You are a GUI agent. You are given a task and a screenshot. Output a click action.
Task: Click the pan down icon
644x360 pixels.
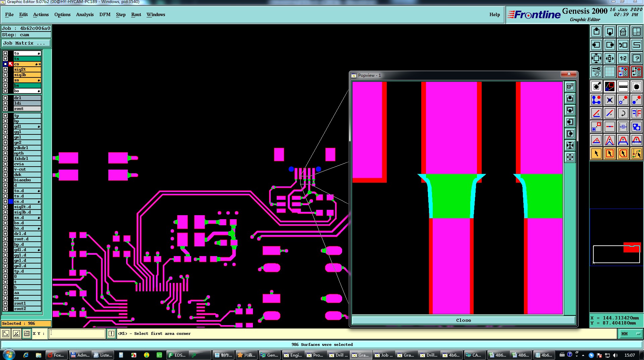609,32
